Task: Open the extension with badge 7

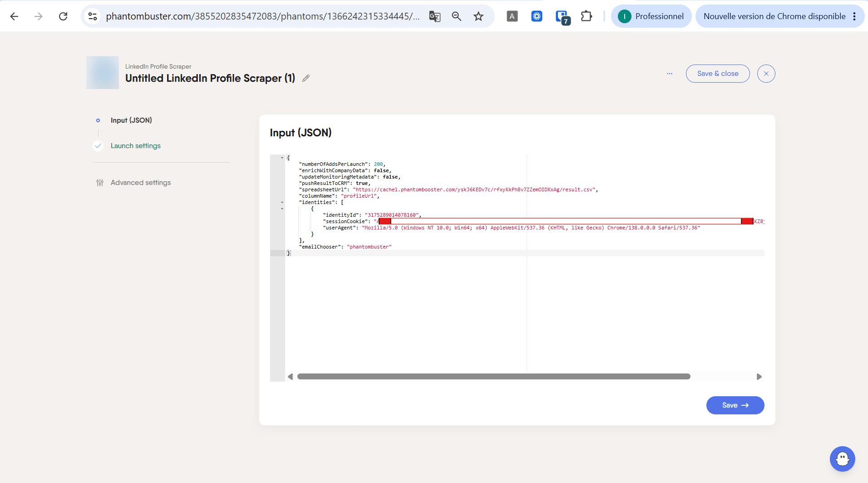Action: (563, 17)
